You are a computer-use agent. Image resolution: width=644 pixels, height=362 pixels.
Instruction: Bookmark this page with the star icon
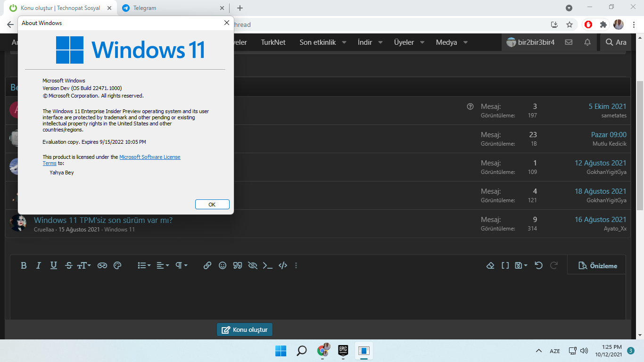(x=570, y=25)
